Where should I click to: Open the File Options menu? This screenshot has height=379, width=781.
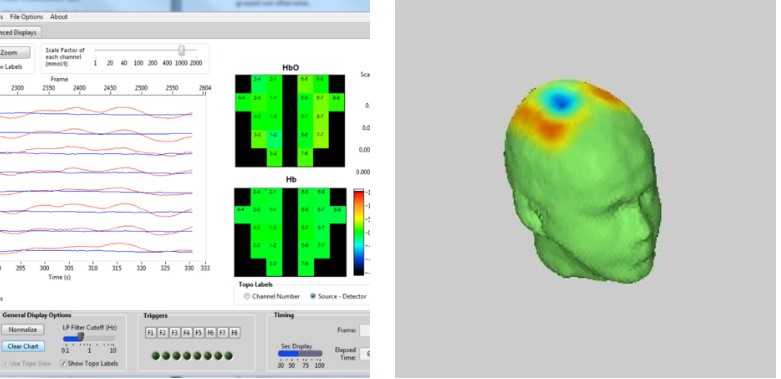pos(26,17)
